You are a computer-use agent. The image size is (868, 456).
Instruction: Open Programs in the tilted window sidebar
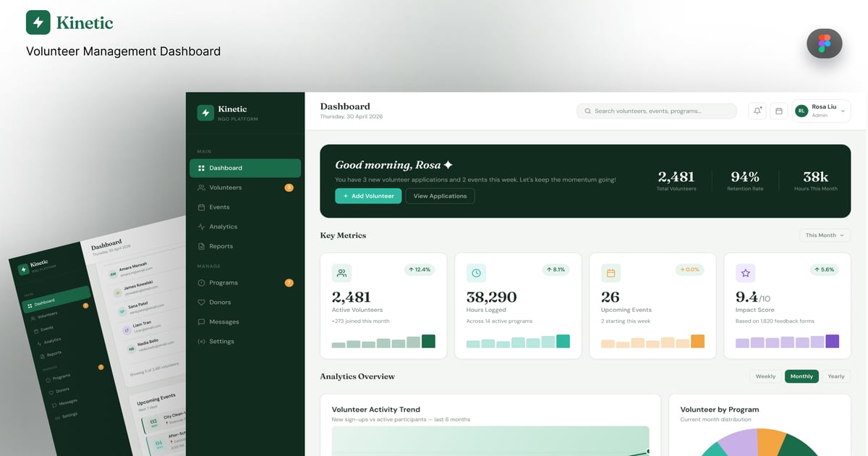pyautogui.click(x=61, y=377)
